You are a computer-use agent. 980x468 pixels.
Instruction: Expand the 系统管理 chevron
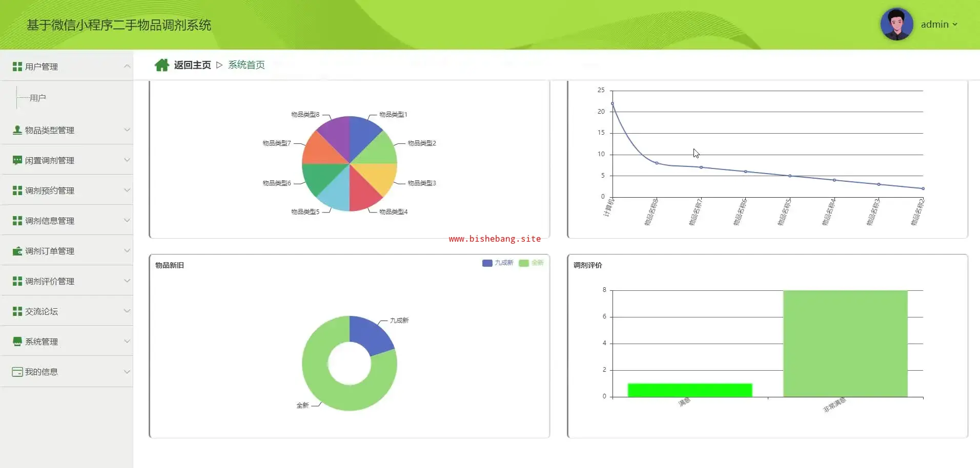click(x=127, y=341)
